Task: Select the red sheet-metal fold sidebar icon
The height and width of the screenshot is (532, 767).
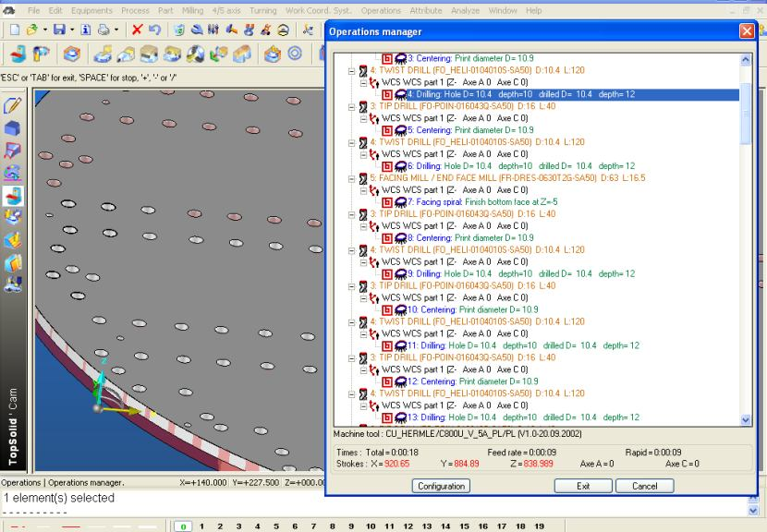Action: click(13, 151)
